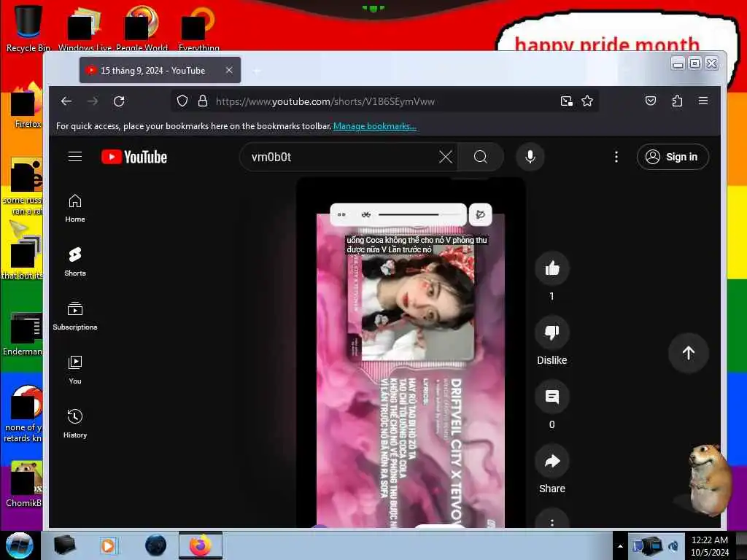Click the magnifier search button
The height and width of the screenshot is (560, 747).
480,157
